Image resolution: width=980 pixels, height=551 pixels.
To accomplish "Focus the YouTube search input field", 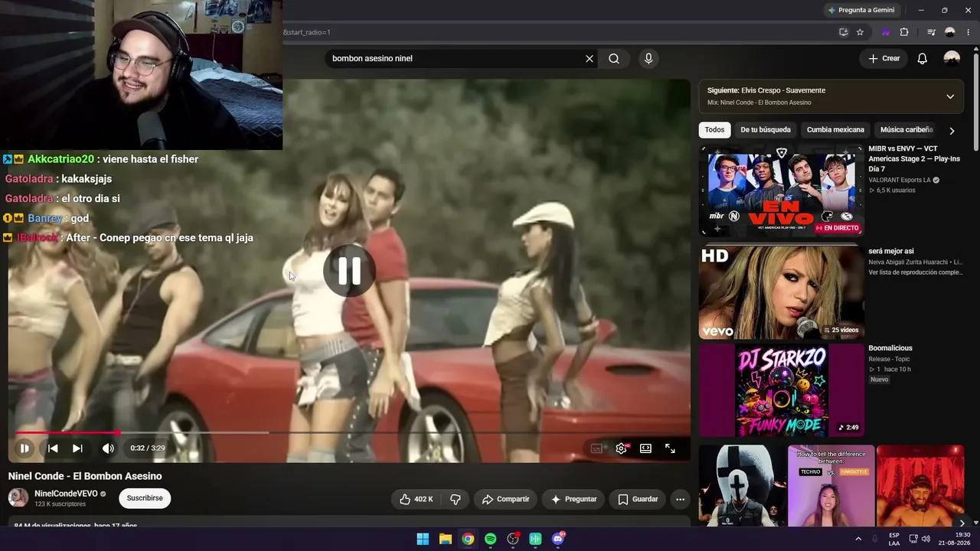I will point(456,59).
